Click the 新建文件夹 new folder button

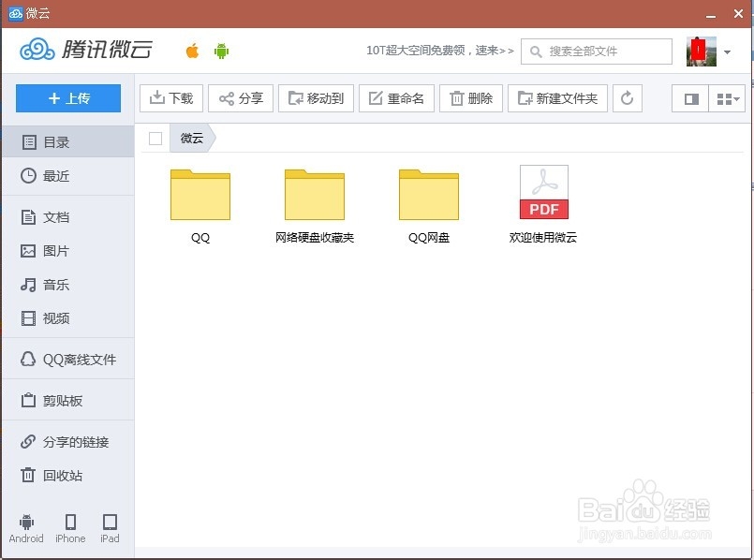pyautogui.click(x=557, y=98)
